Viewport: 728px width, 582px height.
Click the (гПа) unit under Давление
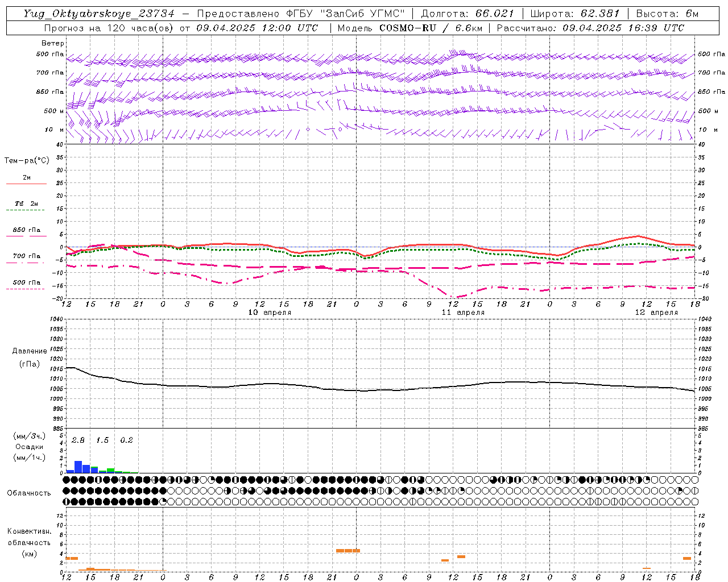[x=30, y=364]
